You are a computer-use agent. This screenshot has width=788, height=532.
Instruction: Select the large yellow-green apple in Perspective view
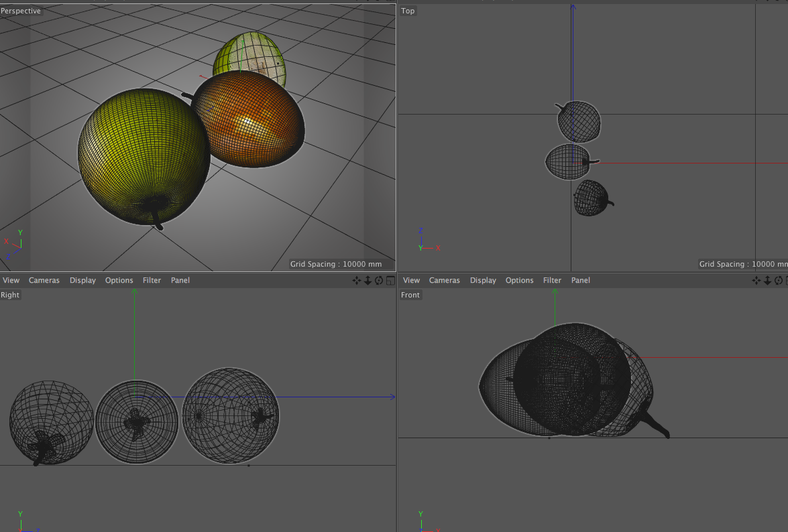(144, 155)
